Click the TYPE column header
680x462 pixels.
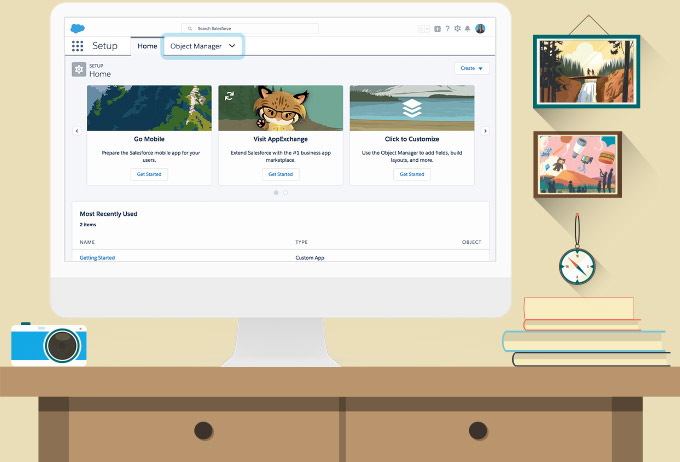tap(301, 242)
